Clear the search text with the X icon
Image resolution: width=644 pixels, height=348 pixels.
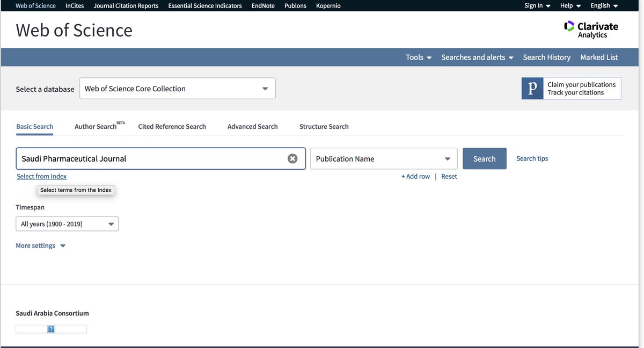point(292,158)
